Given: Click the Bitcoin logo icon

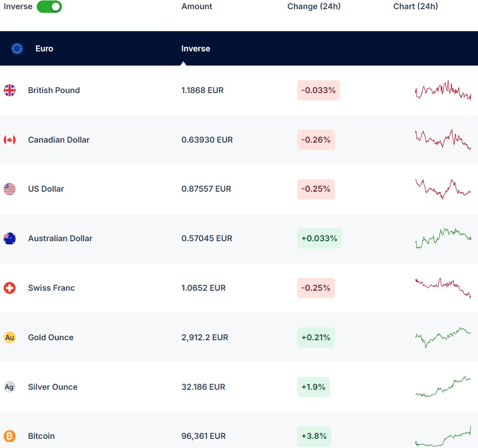Looking at the screenshot, I should [x=10, y=436].
